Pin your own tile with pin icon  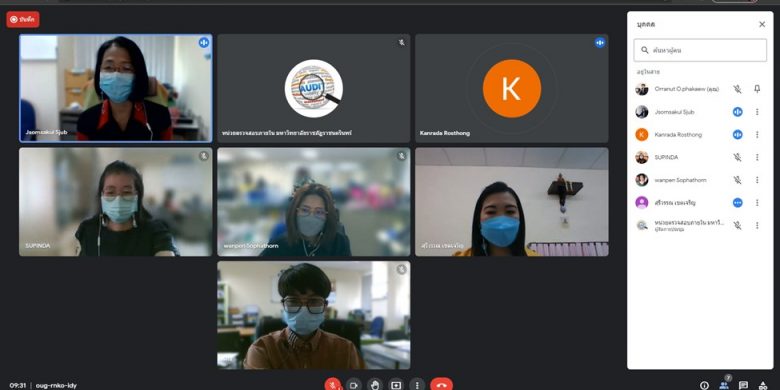pyautogui.click(x=757, y=89)
